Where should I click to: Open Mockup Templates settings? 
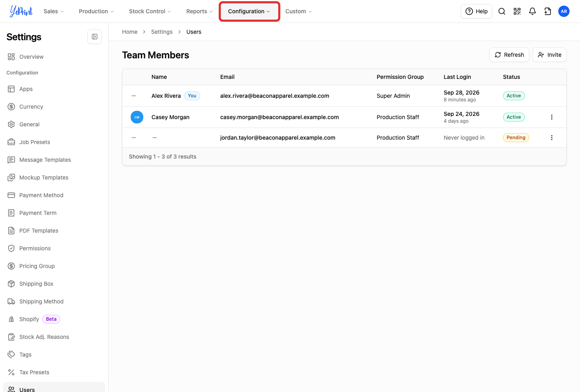tap(54, 177)
